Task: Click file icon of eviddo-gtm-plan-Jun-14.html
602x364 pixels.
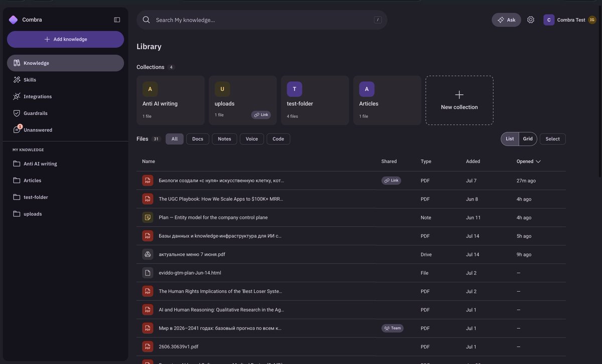Action: [x=147, y=273]
